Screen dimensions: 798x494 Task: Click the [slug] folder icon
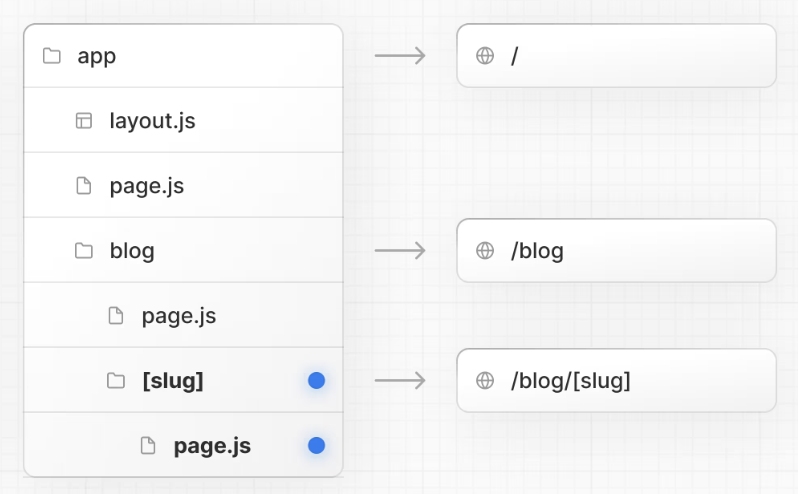point(116,381)
